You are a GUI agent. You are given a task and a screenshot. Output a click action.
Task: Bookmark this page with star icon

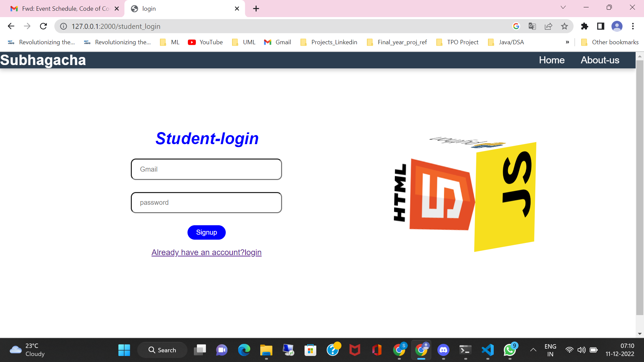565,26
